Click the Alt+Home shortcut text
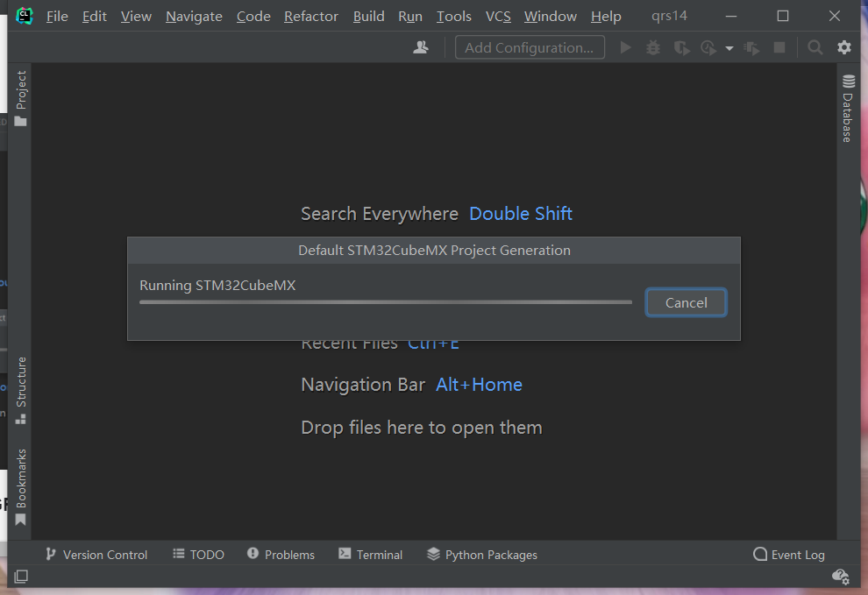The width and height of the screenshot is (868, 595). (479, 385)
